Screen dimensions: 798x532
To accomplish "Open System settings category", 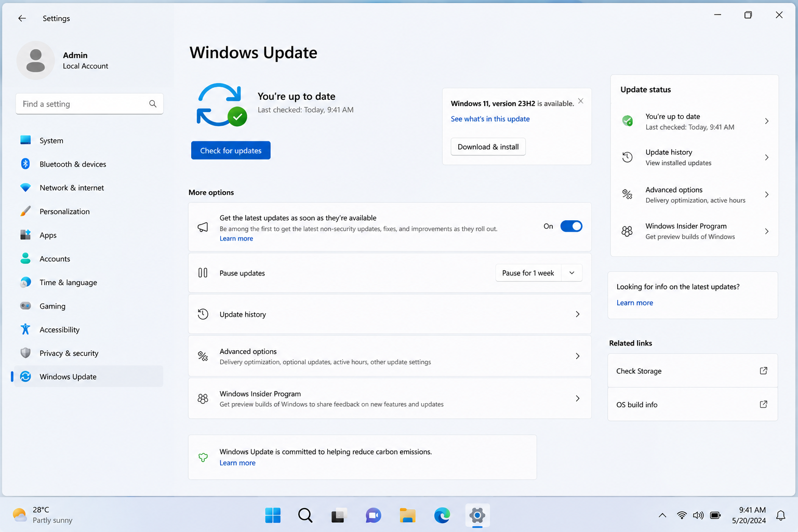I will point(87,140).
